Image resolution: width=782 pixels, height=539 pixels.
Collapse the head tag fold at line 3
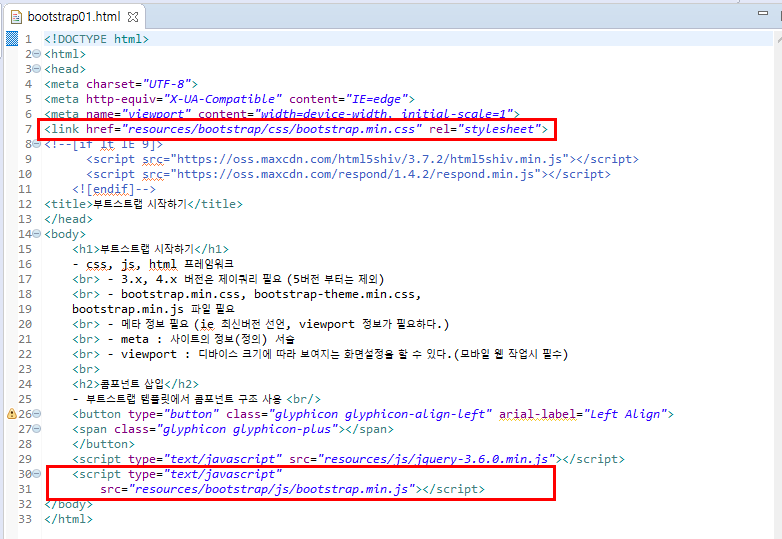pos(36,69)
